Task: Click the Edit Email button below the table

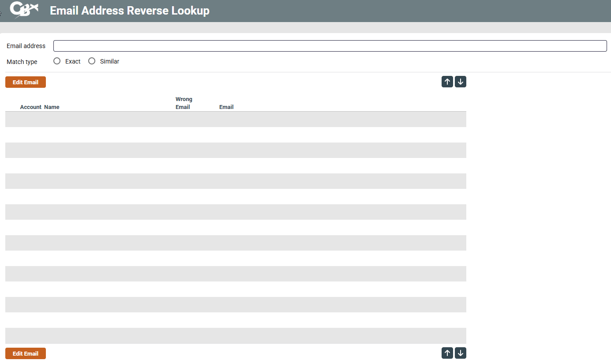Action: coord(26,353)
